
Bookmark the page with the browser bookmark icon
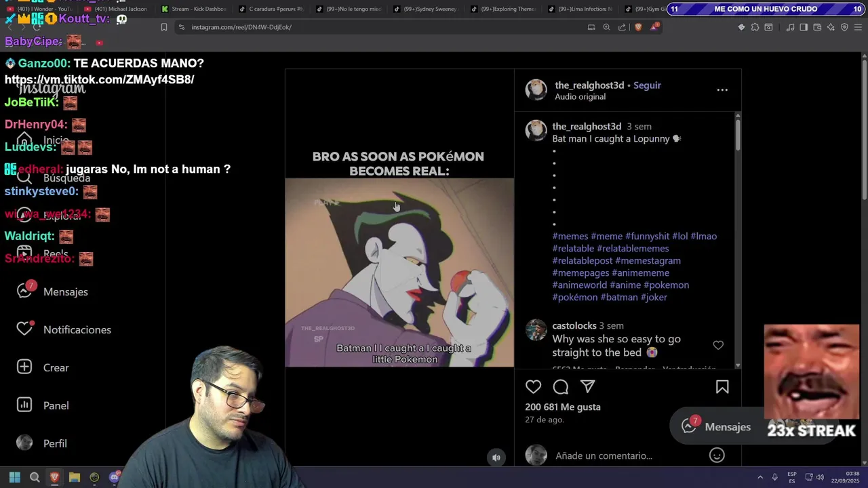coord(163,27)
